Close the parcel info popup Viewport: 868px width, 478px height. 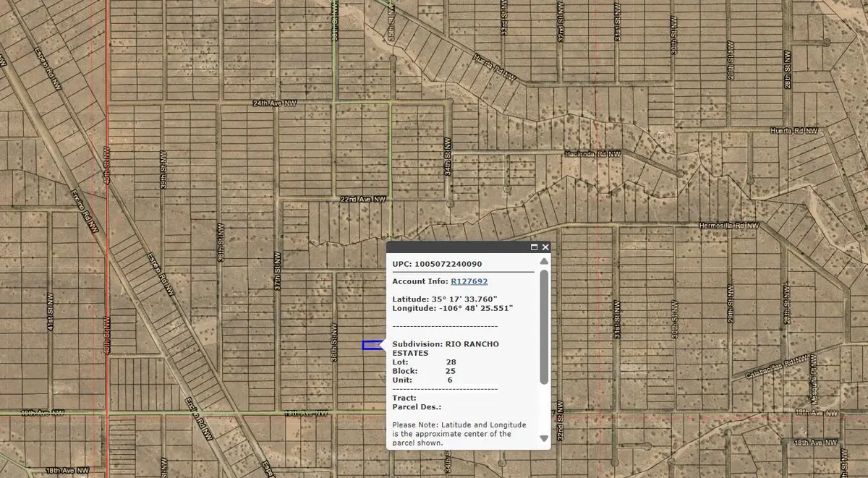click(546, 247)
